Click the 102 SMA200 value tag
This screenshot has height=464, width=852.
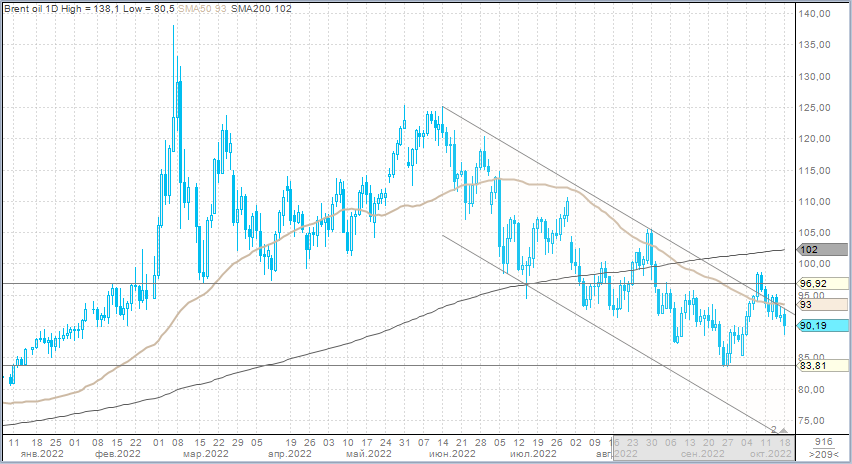[810, 250]
